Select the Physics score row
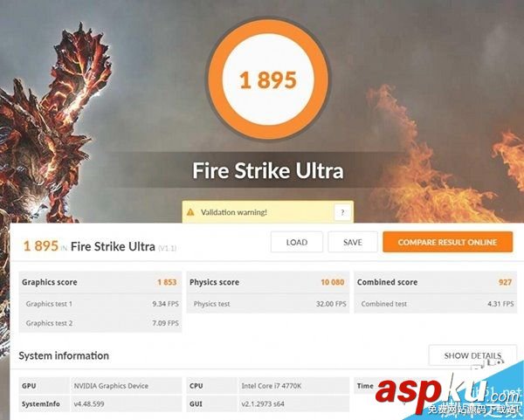The width and height of the screenshot is (524, 420). (268, 282)
